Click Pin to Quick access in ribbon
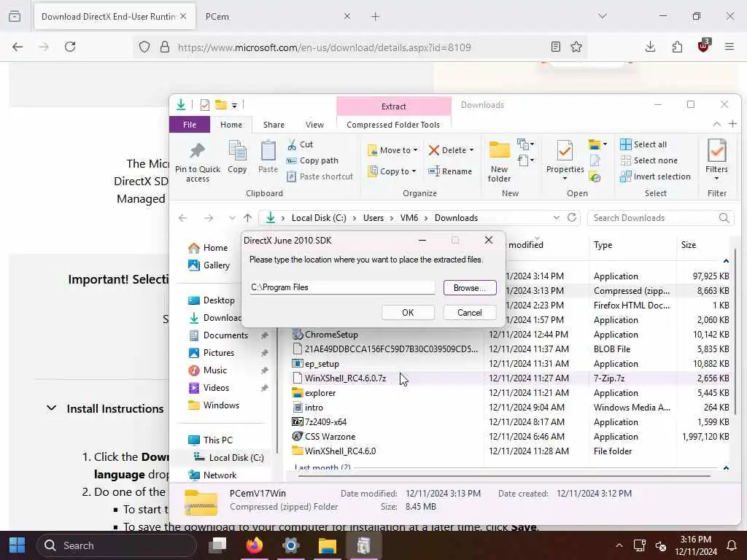This screenshot has height=560, width=747. click(197, 162)
